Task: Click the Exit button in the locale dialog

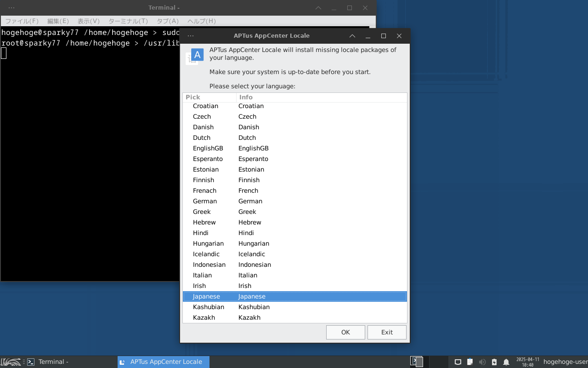Action: (x=387, y=332)
